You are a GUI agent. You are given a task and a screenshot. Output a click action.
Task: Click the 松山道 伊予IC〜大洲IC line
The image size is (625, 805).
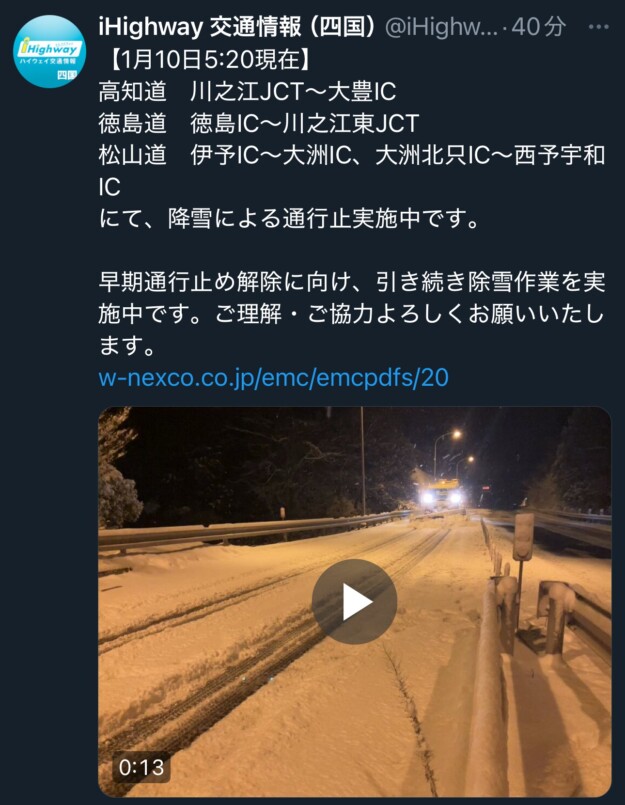[x=352, y=171]
